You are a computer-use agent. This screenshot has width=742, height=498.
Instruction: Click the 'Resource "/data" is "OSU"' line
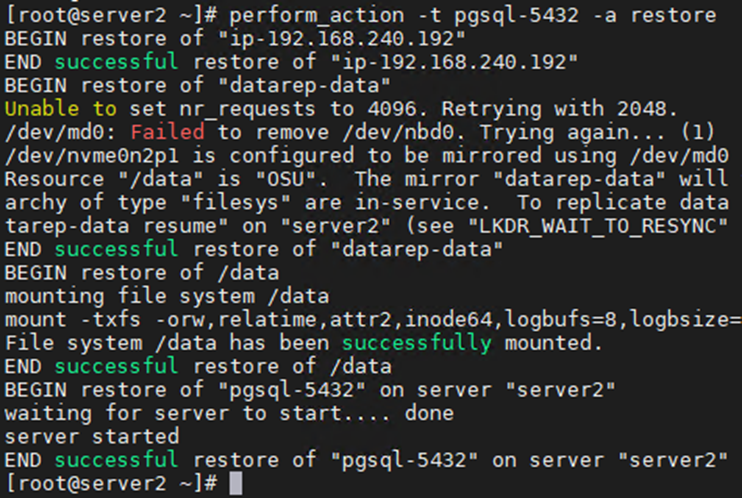(x=367, y=179)
